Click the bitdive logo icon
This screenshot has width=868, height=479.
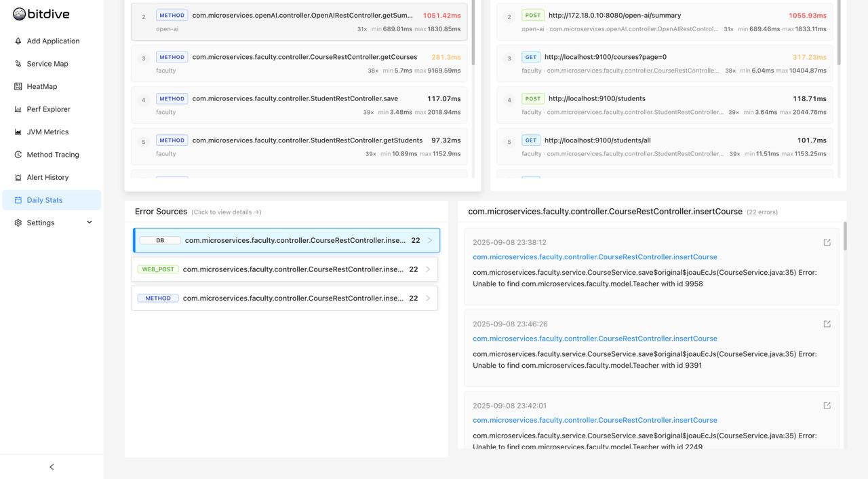[x=19, y=14]
